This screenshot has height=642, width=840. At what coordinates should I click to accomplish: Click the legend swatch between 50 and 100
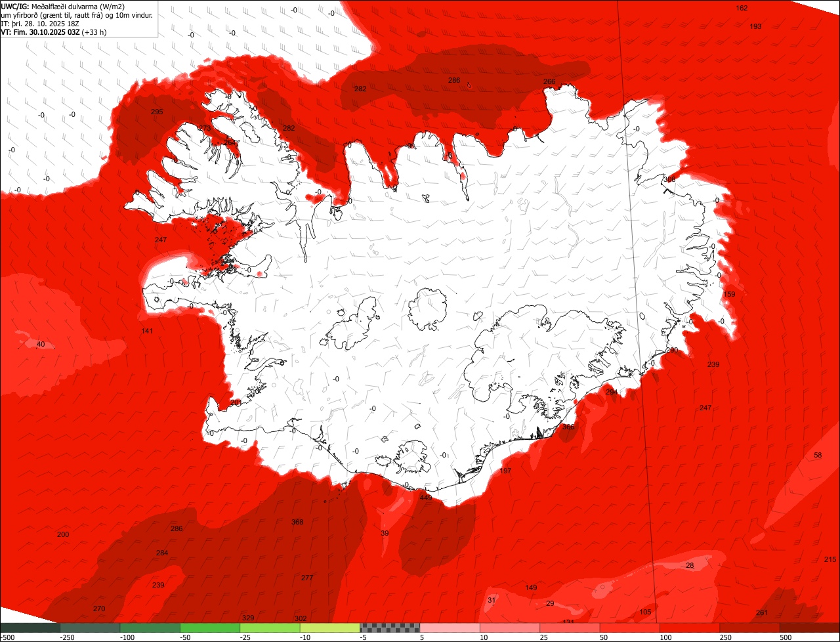630,628
